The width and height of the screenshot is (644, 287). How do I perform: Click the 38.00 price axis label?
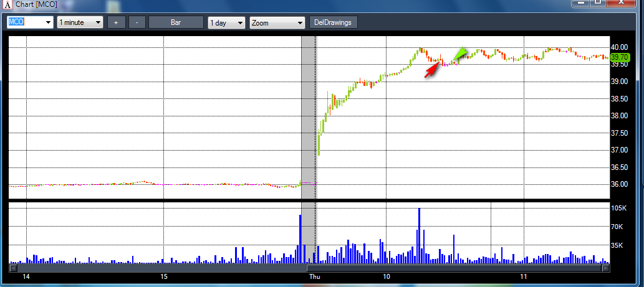click(619, 116)
